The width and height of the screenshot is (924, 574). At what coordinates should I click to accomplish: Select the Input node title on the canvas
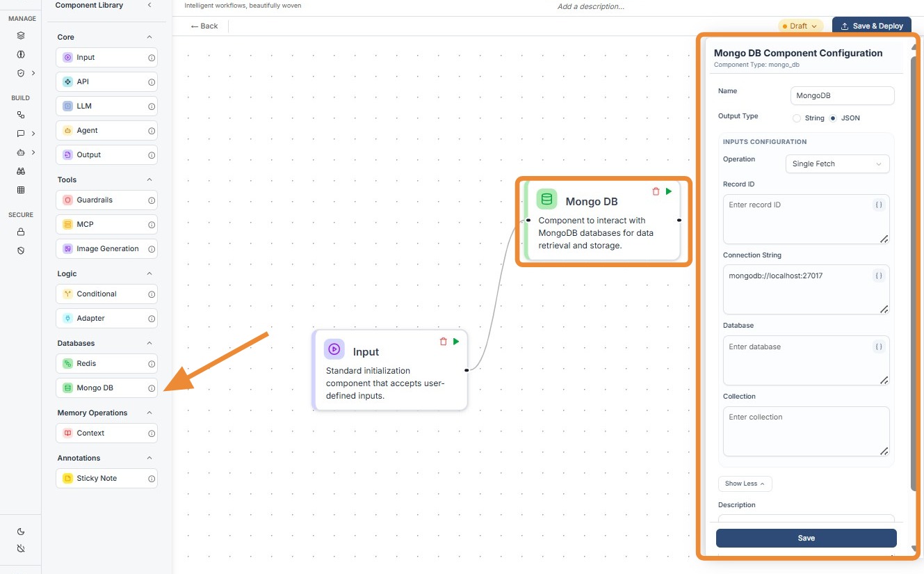tap(366, 352)
